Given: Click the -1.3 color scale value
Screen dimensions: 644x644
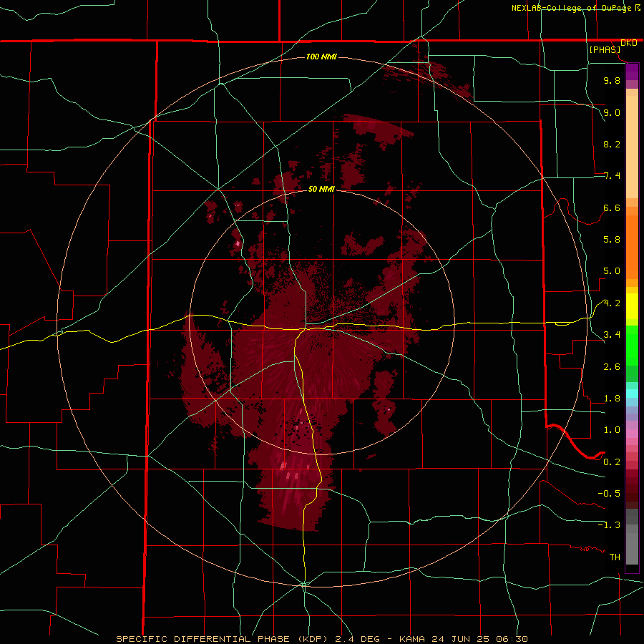Looking at the screenshot, I should 609,525.
